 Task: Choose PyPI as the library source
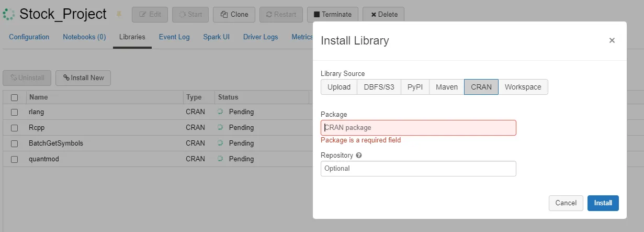click(x=415, y=87)
